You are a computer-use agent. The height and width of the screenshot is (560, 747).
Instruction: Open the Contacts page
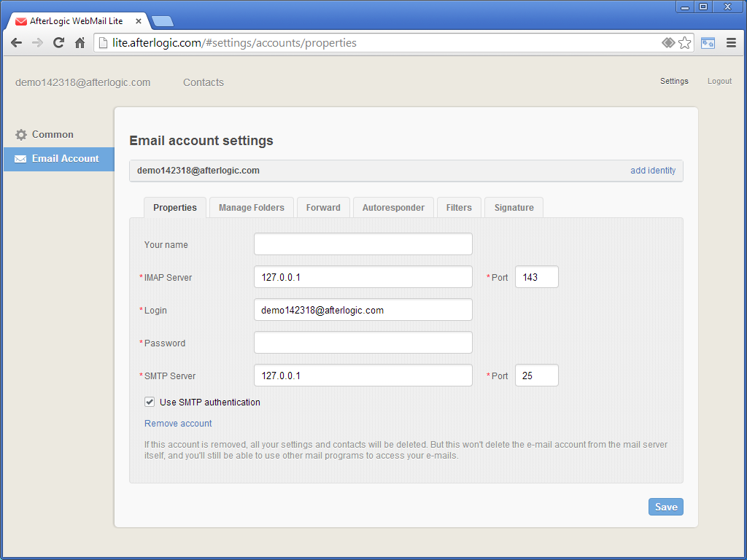[x=204, y=82]
